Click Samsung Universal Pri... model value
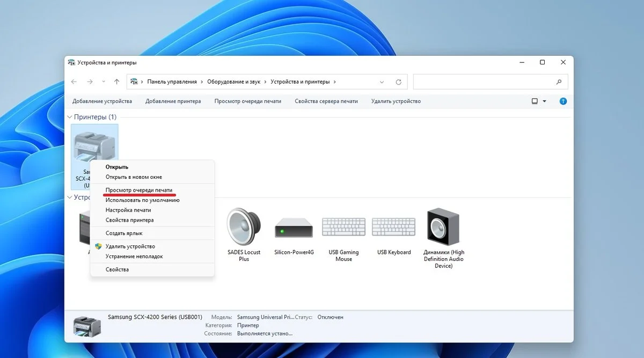This screenshot has width=644, height=358. (x=265, y=317)
